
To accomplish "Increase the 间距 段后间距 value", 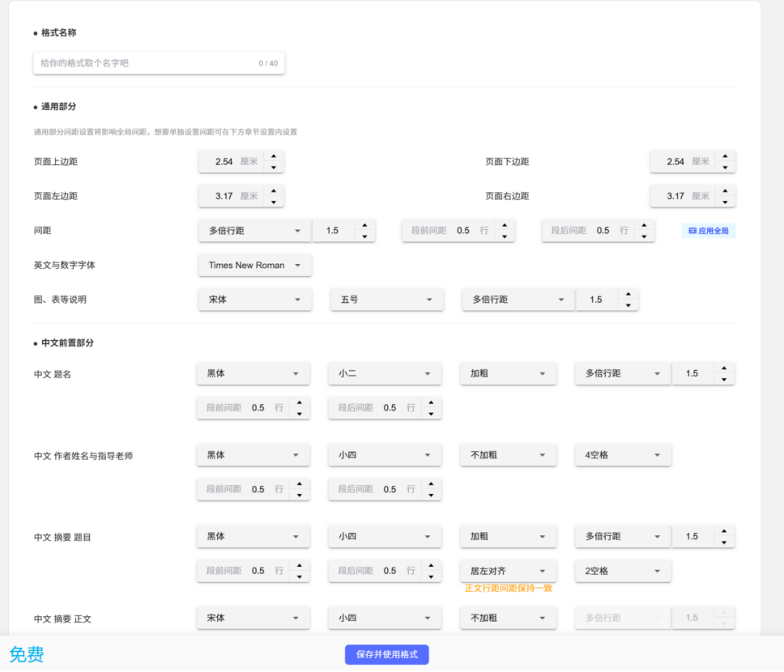I will pyautogui.click(x=644, y=225).
